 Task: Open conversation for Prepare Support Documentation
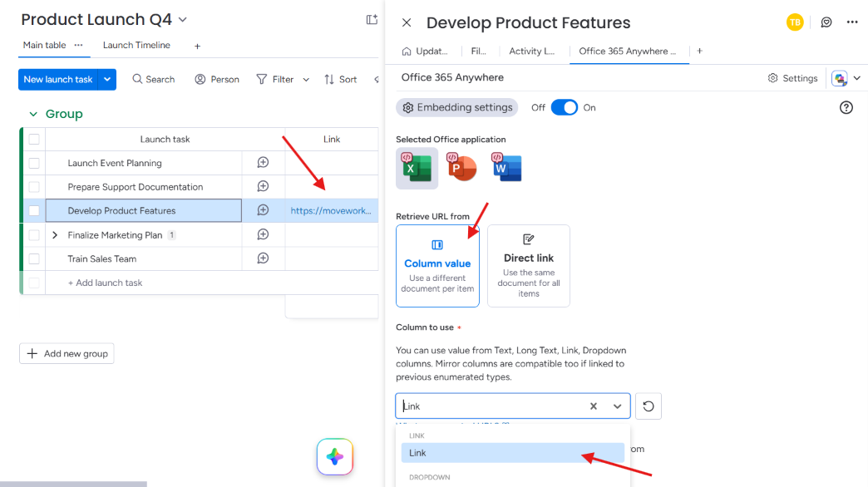click(263, 186)
